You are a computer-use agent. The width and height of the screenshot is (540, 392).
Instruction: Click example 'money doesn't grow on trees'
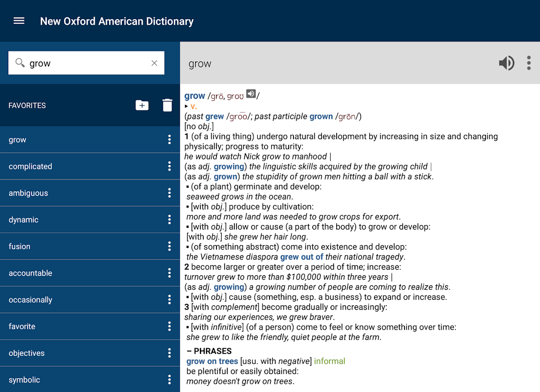[x=240, y=381]
